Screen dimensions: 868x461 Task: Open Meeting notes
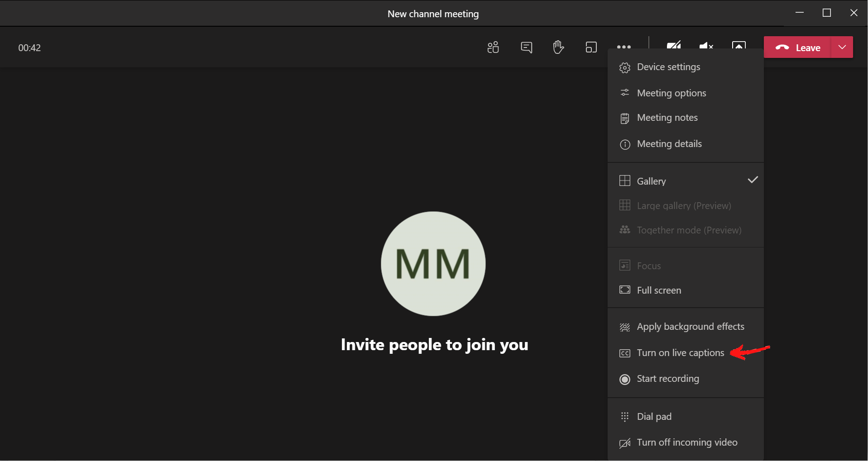pos(667,118)
